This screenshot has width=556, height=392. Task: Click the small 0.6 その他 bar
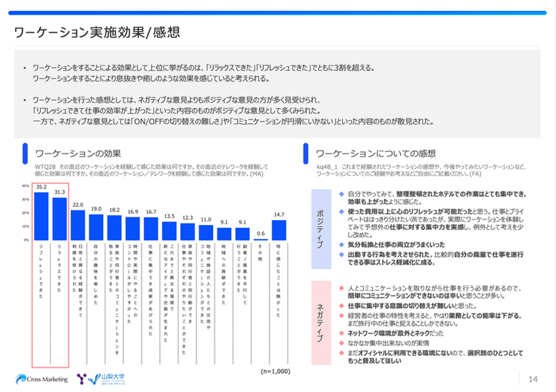point(261,239)
